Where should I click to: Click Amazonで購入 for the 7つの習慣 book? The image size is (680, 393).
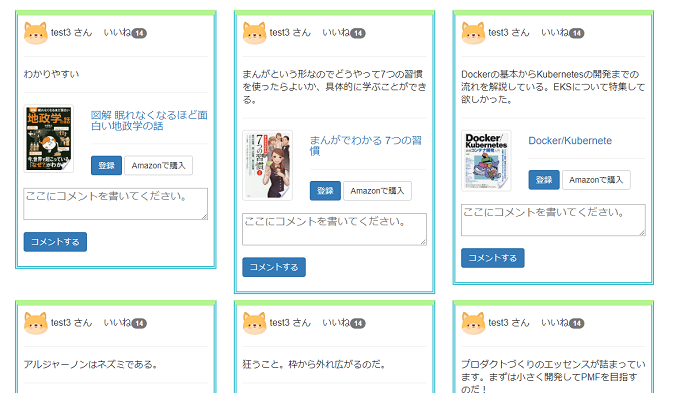(x=377, y=191)
